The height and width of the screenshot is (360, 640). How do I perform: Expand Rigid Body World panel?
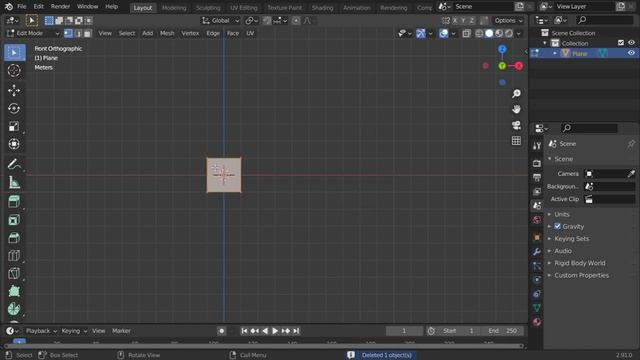coord(580,263)
